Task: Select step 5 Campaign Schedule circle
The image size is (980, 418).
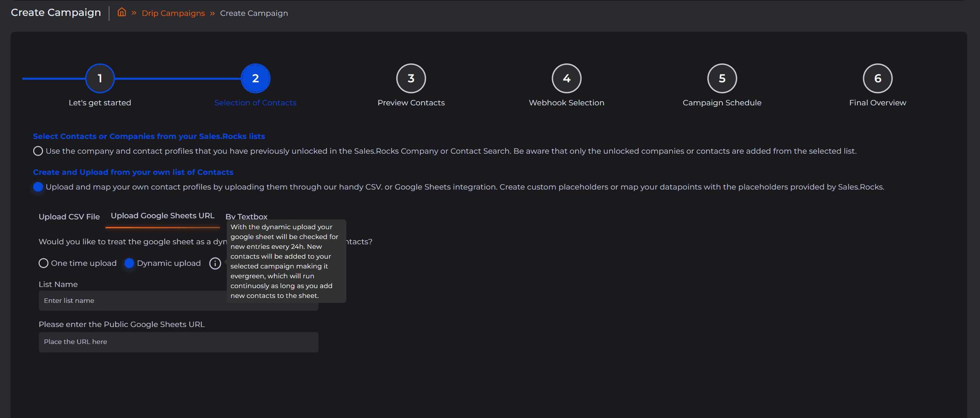Action: [722, 79]
